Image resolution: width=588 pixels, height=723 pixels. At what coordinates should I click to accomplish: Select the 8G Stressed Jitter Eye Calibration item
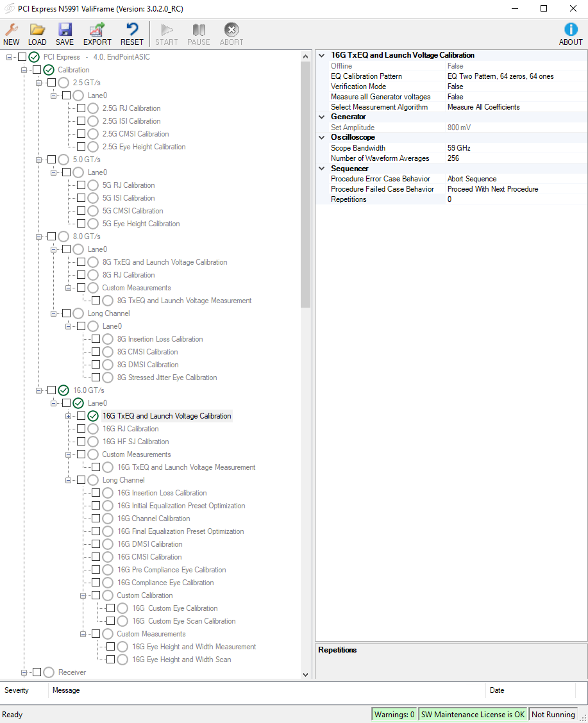coord(167,378)
